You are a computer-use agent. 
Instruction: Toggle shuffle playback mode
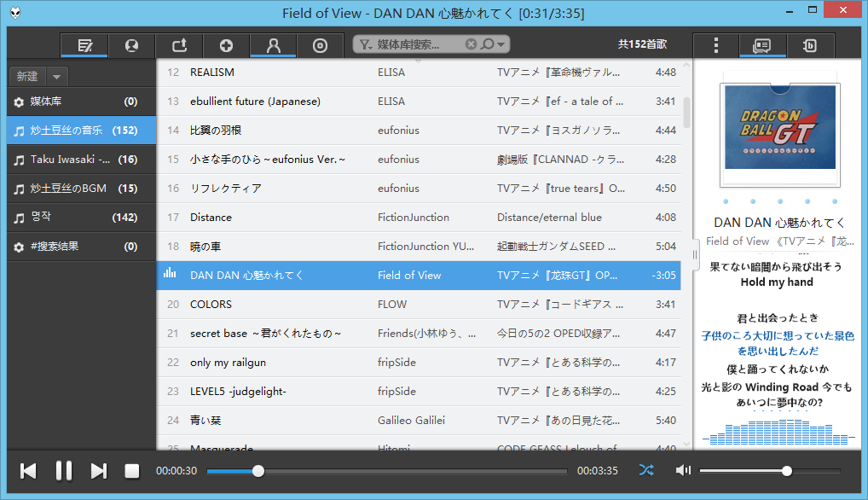pyautogui.click(x=647, y=470)
